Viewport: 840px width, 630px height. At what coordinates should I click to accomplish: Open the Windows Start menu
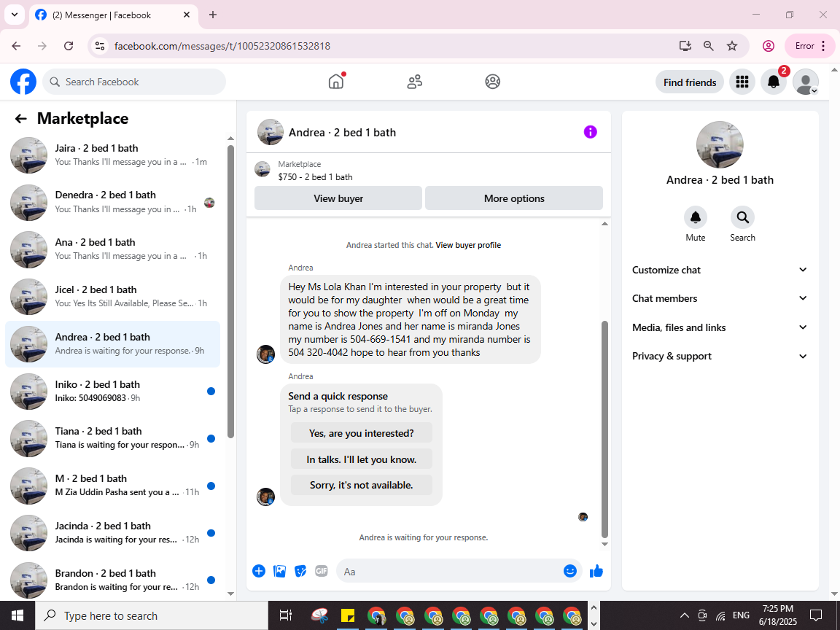(x=17, y=615)
